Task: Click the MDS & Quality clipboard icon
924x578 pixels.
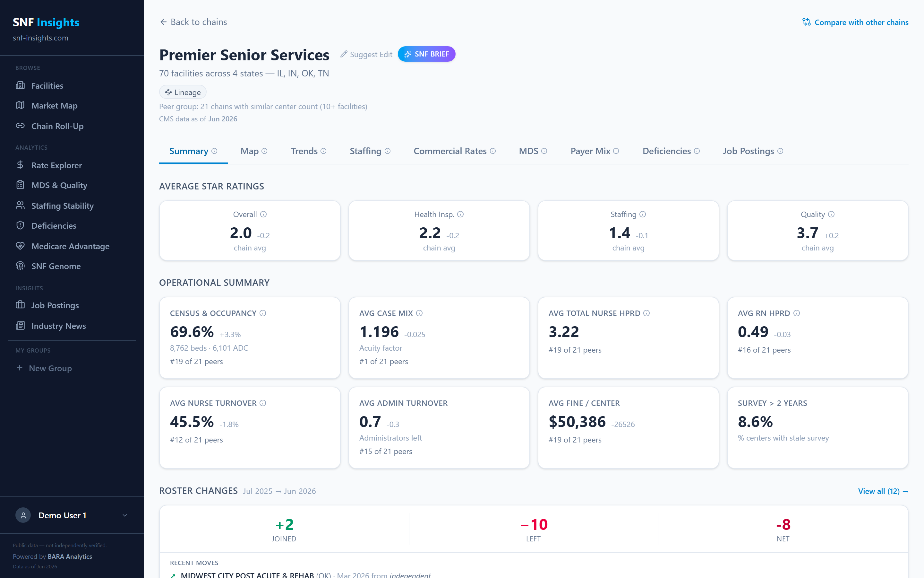Action: coord(20,185)
